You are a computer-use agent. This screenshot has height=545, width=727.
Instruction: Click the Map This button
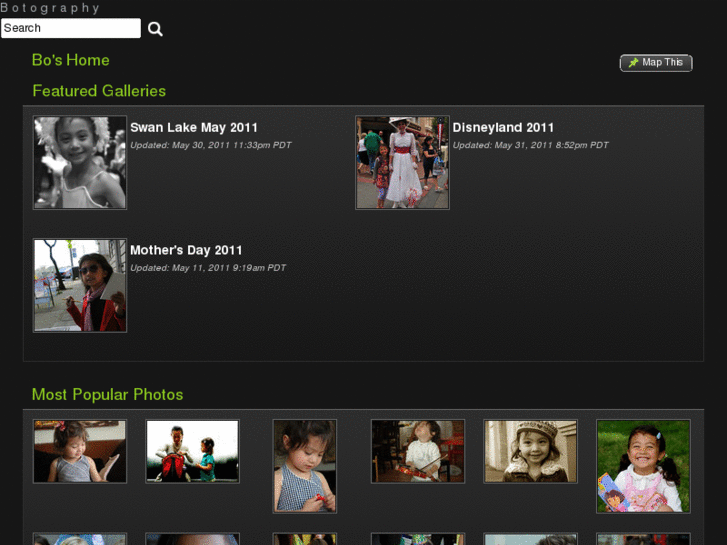tap(656, 63)
